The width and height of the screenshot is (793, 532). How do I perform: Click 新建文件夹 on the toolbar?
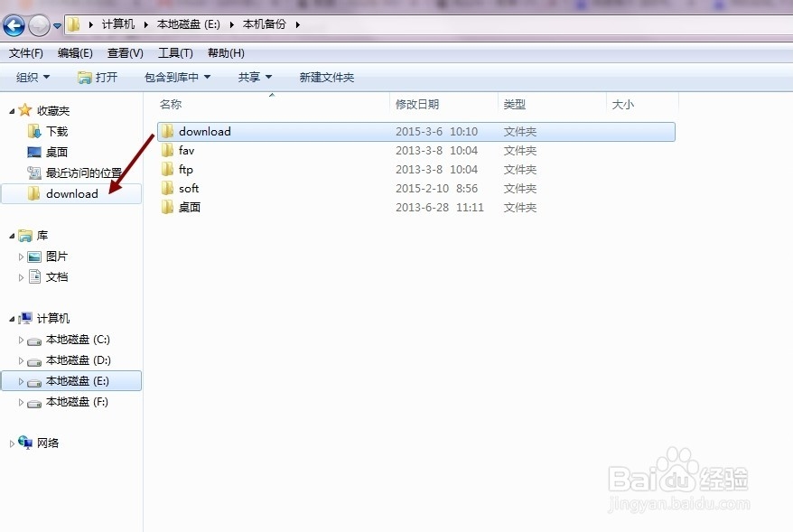tap(327, 78)
